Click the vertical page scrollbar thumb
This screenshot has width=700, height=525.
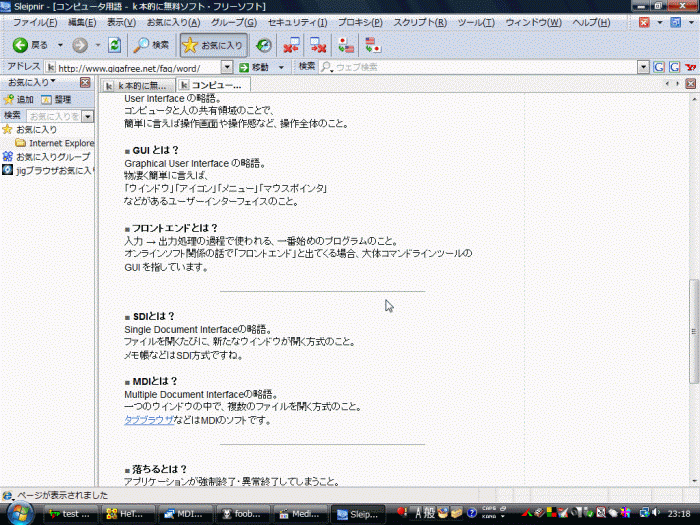click(x=693, y=331)
